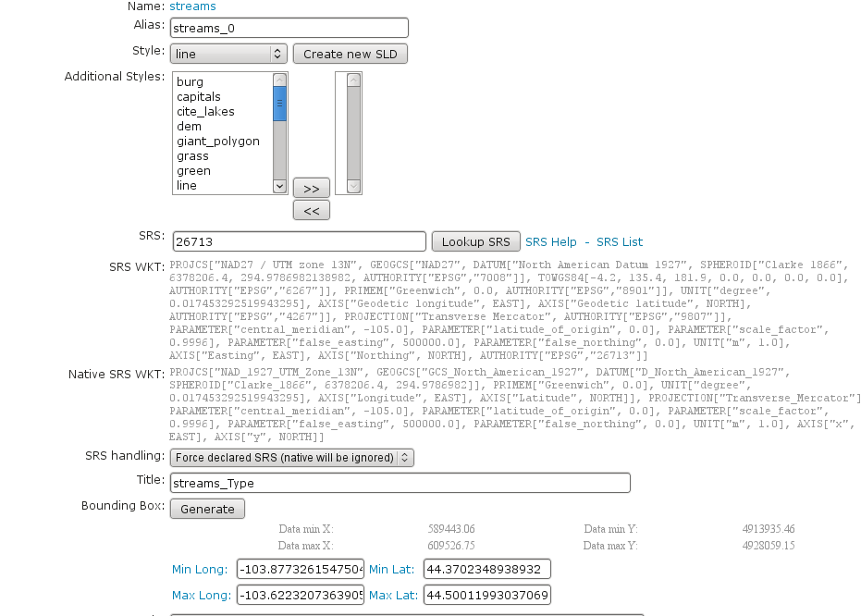861x616 pixels.
Task: Open the SRS Help link
Action: coord(550,241)
